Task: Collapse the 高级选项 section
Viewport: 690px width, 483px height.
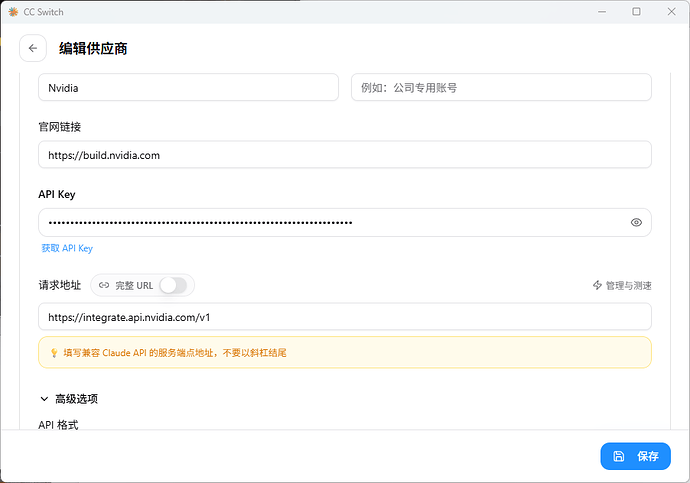Action: [69, 399]
